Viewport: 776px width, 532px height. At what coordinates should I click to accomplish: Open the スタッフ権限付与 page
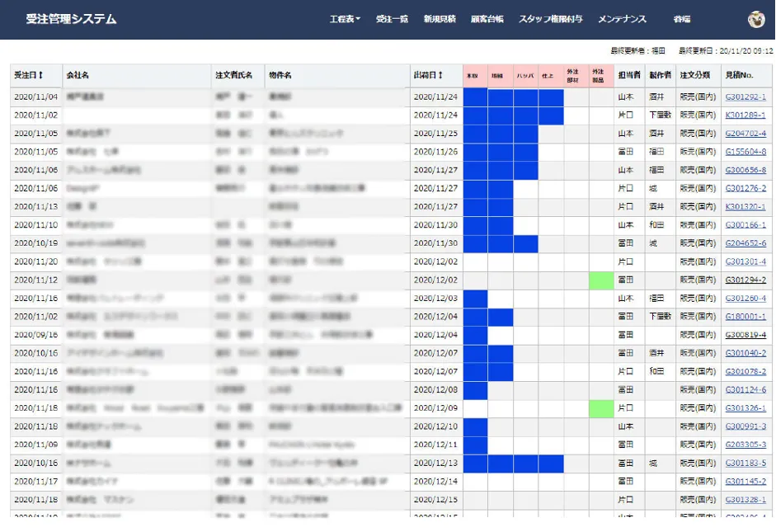[x=550, y=19]
